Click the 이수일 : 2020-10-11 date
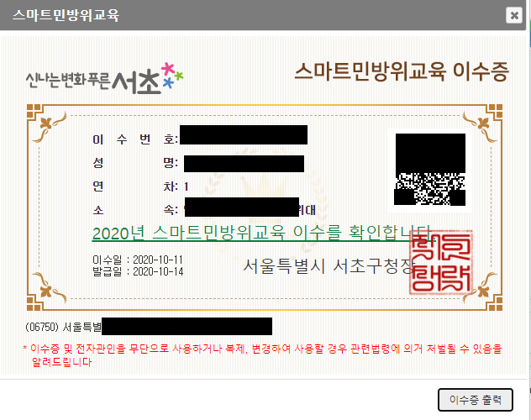The width and height of the screenshot is (531, 420). [138, 260]
